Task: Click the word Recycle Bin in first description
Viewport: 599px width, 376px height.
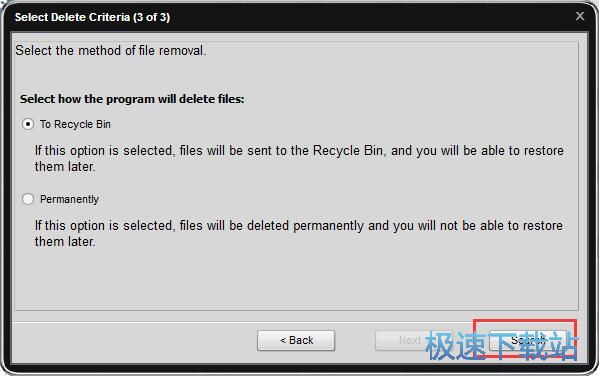Action: 348,150
